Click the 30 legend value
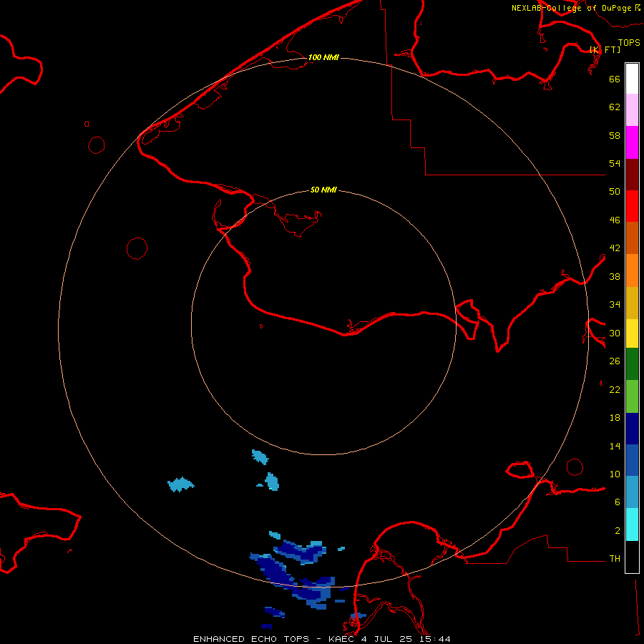This screenshot has height=644, width=644. tap(615, 333)
